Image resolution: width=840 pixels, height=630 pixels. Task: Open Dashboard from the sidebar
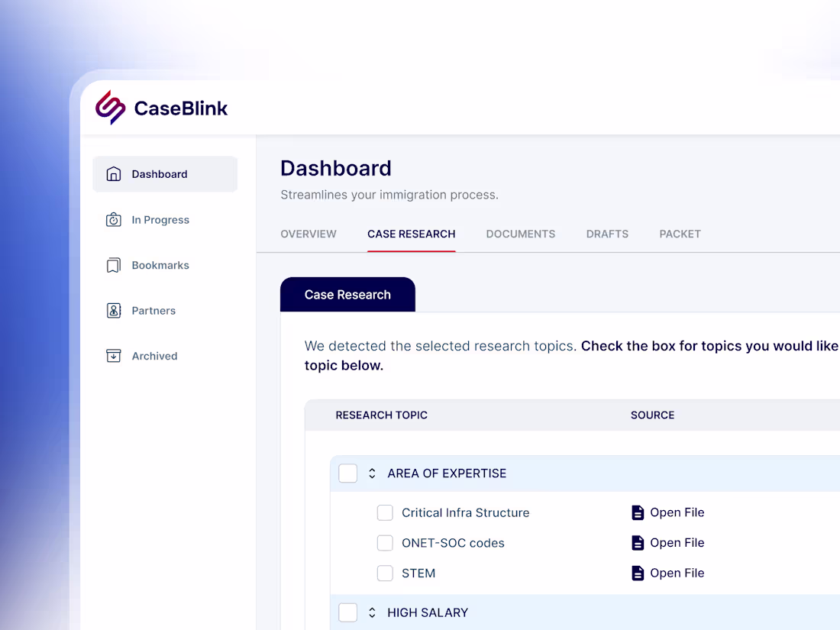point(165,174)
